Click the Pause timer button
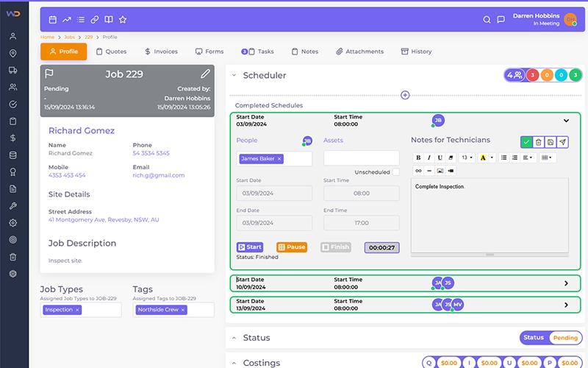 click(x=292, y=247)
